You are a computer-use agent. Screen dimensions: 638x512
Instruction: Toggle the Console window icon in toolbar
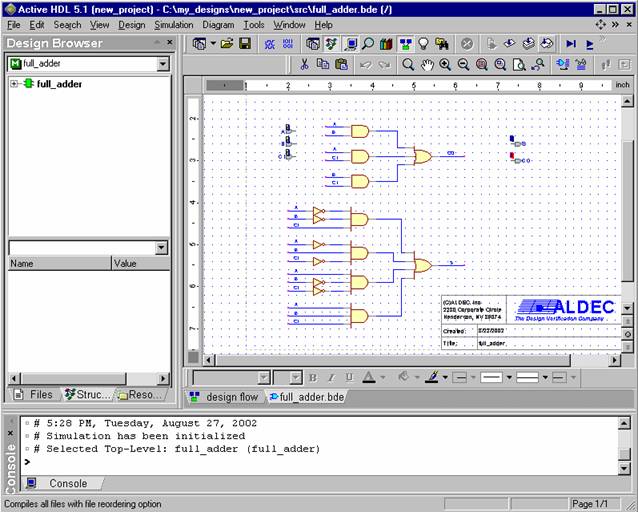(x=350, y=44)
